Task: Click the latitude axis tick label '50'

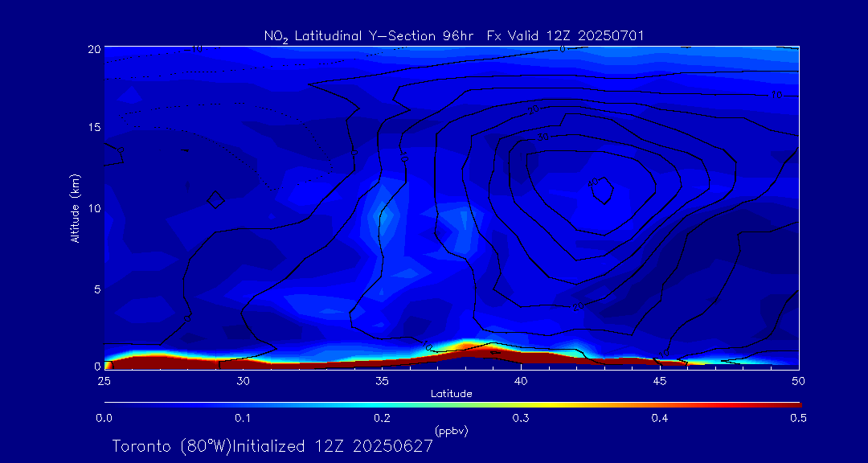Action: tap(799, 380)
